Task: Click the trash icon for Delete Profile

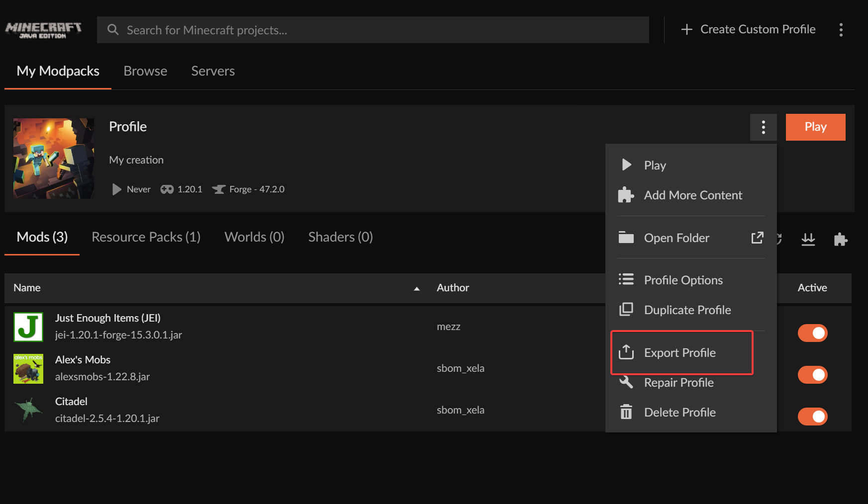Action: [626, 412]
